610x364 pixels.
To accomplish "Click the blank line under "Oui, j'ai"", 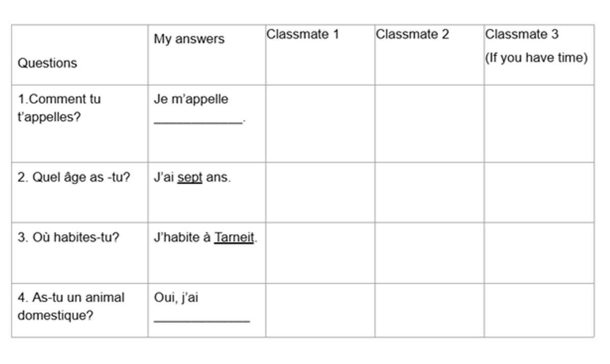I will coord(201,320).
